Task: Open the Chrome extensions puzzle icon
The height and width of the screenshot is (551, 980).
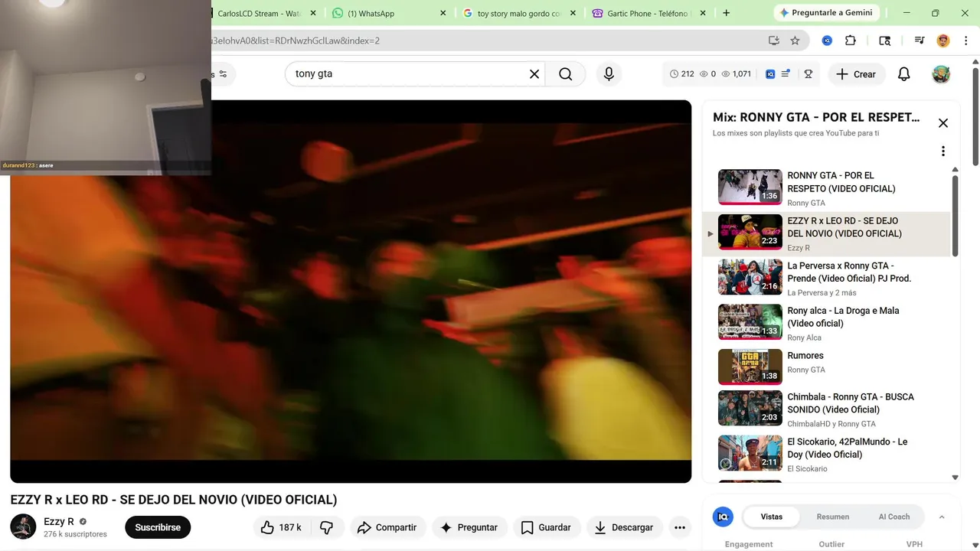Action: click(851, 41)
